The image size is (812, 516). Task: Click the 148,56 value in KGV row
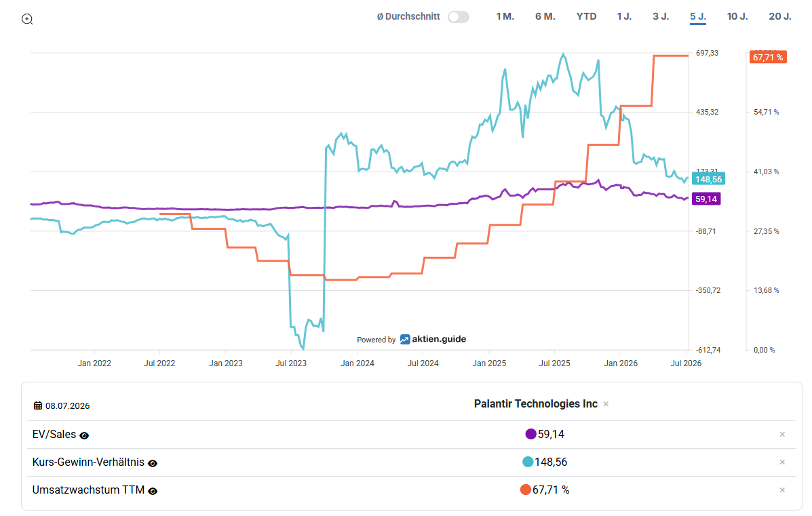551,462
